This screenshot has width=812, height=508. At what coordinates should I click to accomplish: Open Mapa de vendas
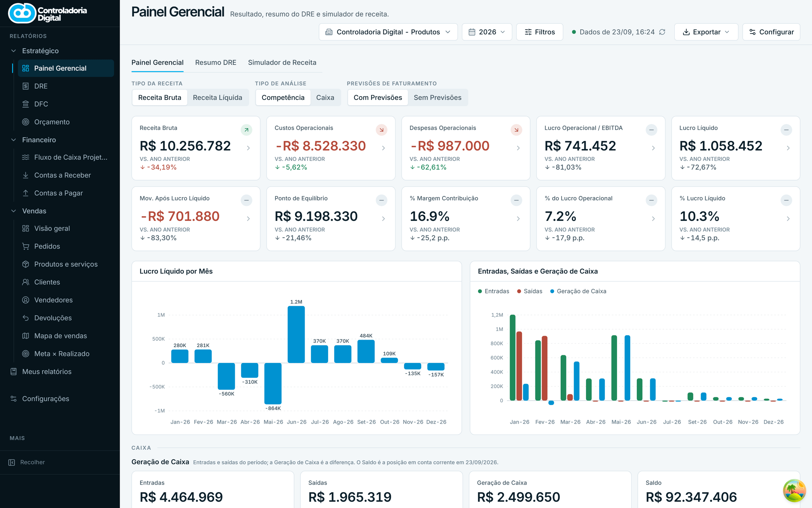tap(66, 336)
